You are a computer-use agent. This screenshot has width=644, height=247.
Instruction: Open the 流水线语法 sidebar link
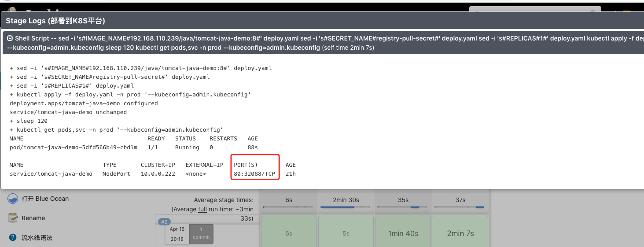[37, 238]
